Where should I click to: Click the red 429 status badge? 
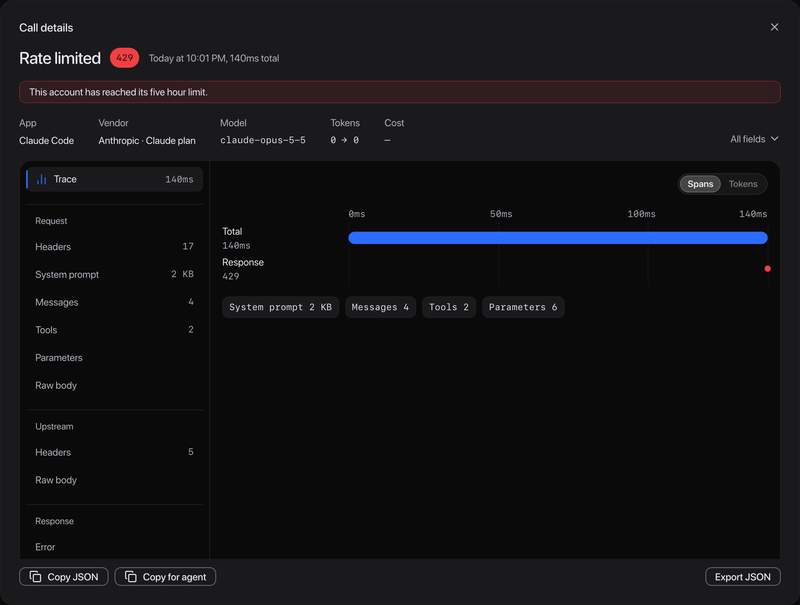124,58
